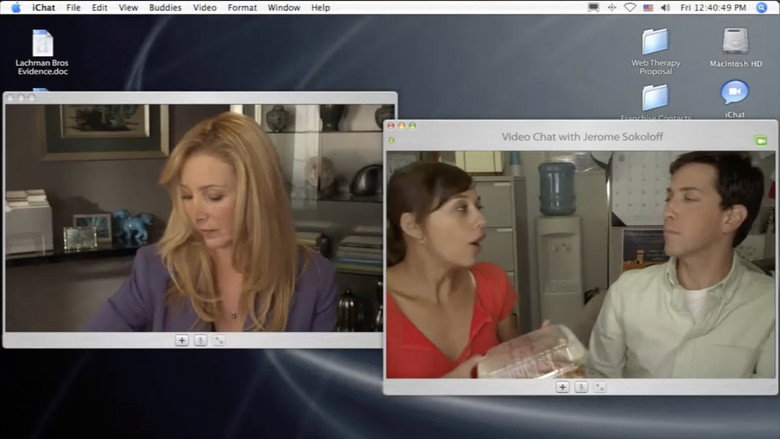Click add button in Jerome Sokoloff chat

[x=562, y=387]
